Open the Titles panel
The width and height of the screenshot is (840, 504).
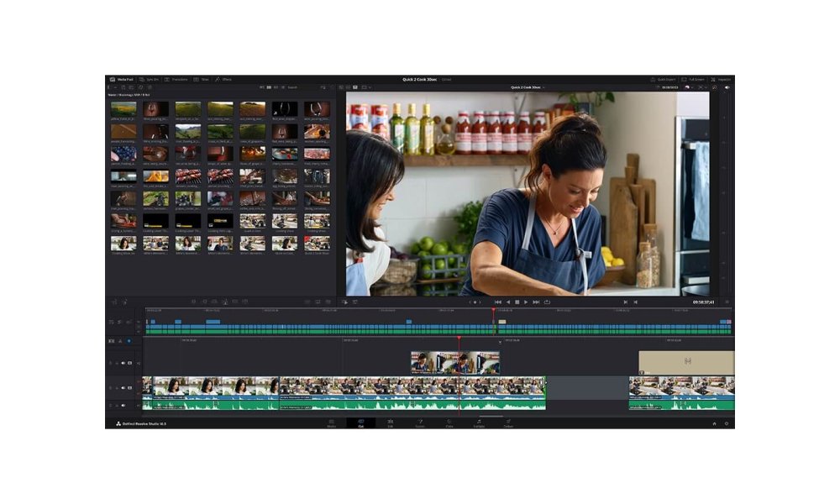click(203, 79)
